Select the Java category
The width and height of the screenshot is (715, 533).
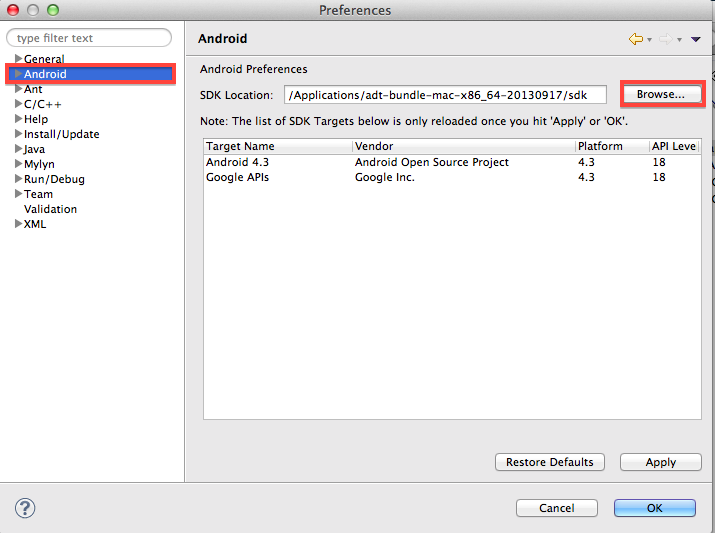(x=34, y=149)
